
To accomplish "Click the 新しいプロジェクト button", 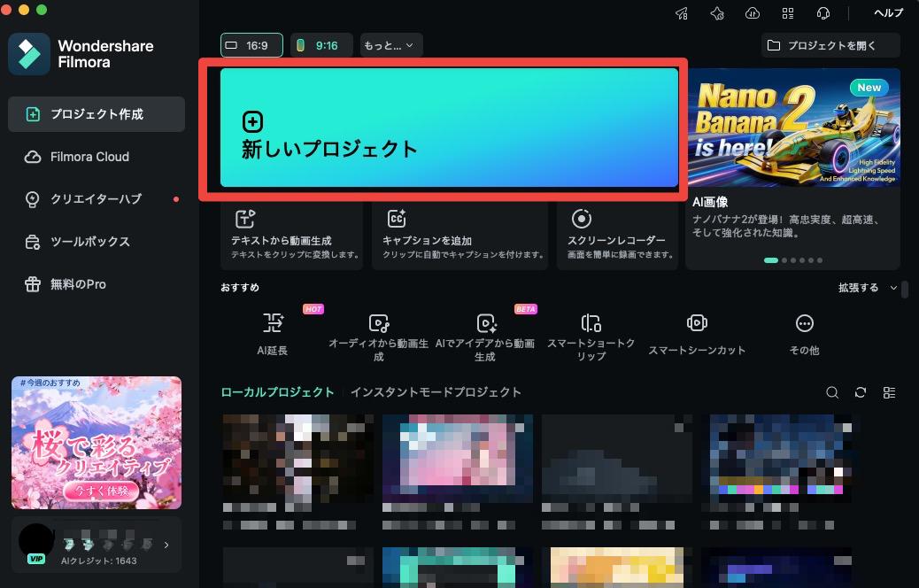I will tap(445, 127).
